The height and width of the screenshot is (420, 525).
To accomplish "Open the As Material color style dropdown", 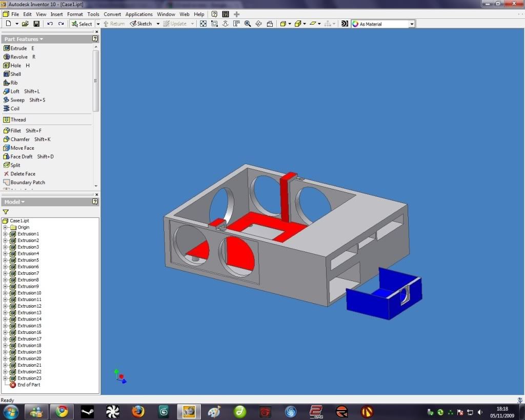I will [412, 24].
